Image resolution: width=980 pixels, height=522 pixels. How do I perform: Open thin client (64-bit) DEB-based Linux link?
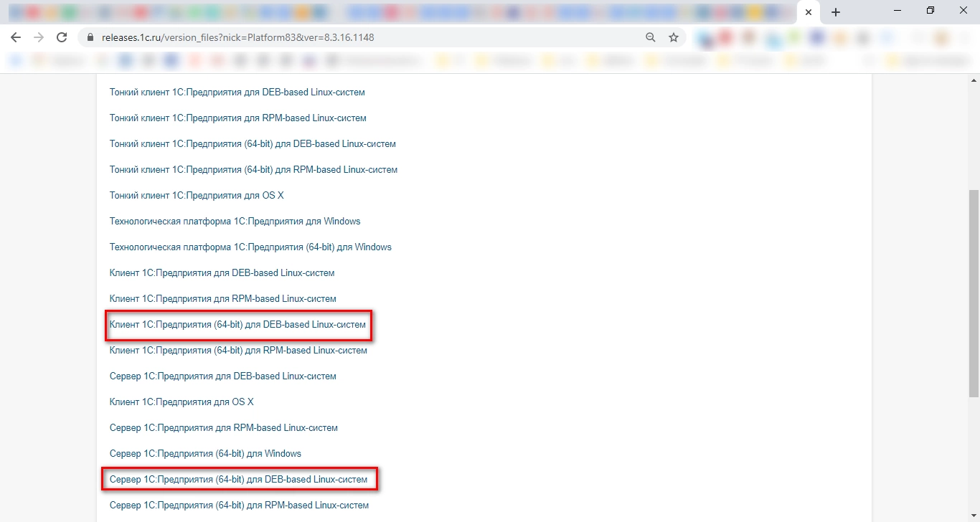253,144
